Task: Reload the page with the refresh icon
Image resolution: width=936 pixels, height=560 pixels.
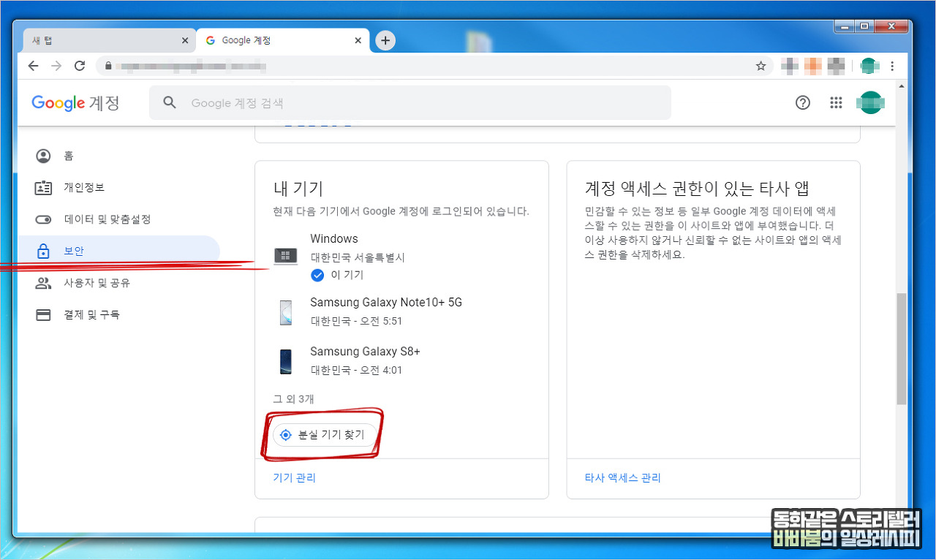Action: pyautogui.click(x=80, y=66)
